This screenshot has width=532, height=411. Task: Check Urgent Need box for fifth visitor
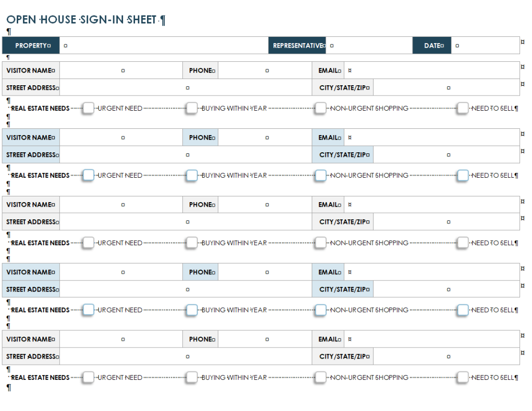88,377
